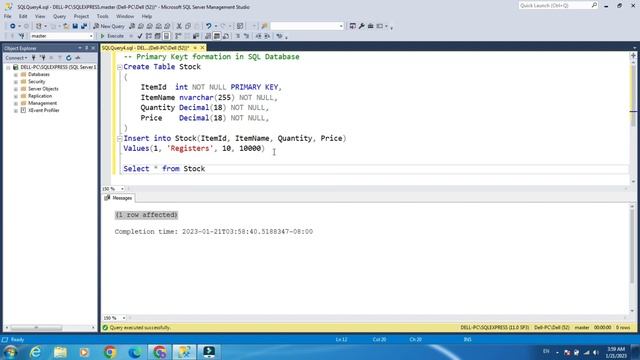Select XEvent Profiler tree item
Viewport: 640px width, 360px height.
(44, 111)
